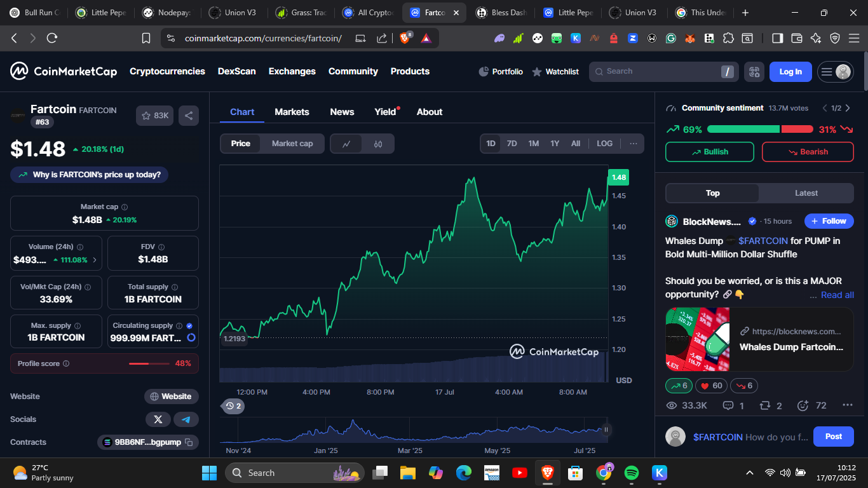Screen dimensions: 868x488
Task: Go to next community sentiment page
Action: [848, 108]
